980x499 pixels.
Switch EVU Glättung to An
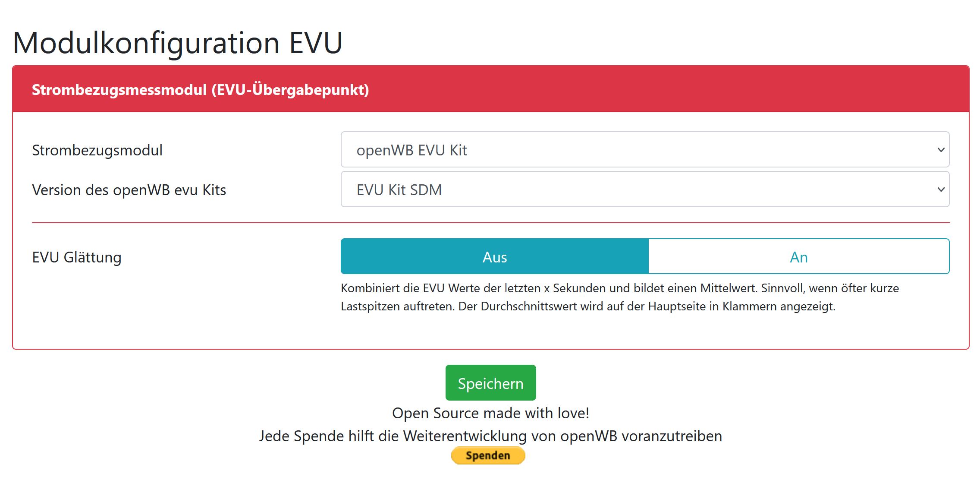point(798,256)
